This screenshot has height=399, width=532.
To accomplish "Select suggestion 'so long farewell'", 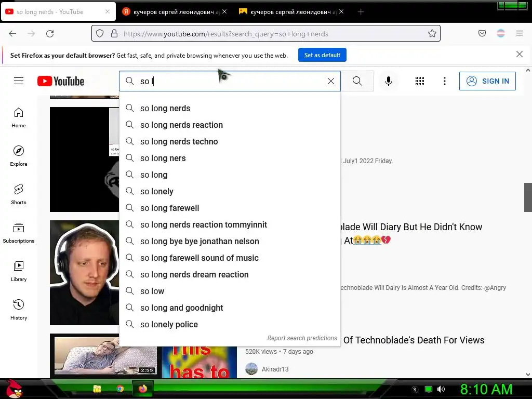I will pos(230,208).
